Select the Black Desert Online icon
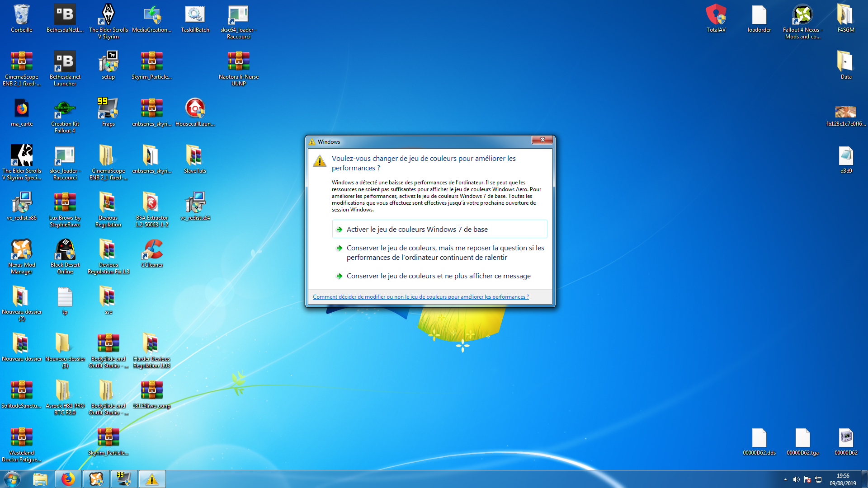The height and width of the screenshot is (488, 868). [x=65, y=256]
